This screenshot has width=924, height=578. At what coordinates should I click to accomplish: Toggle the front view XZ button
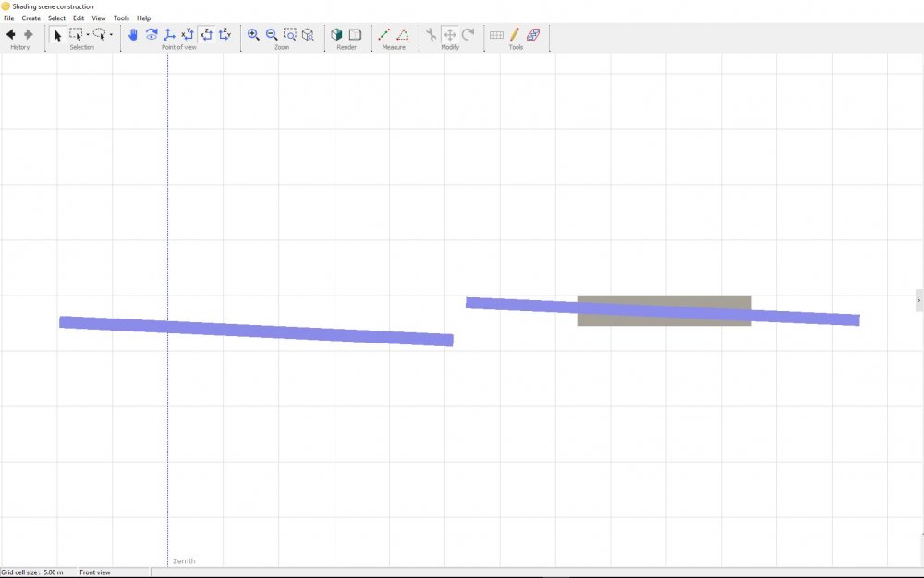[206, 35]
